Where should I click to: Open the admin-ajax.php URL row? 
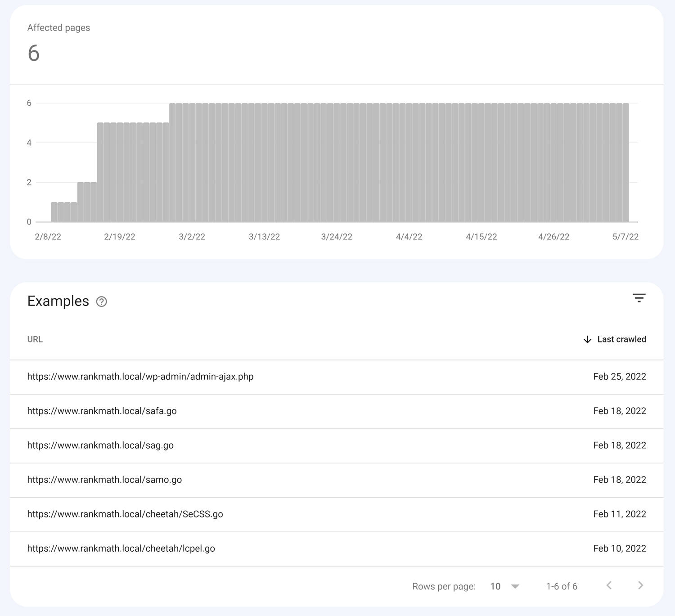click(x=337, y=377)
